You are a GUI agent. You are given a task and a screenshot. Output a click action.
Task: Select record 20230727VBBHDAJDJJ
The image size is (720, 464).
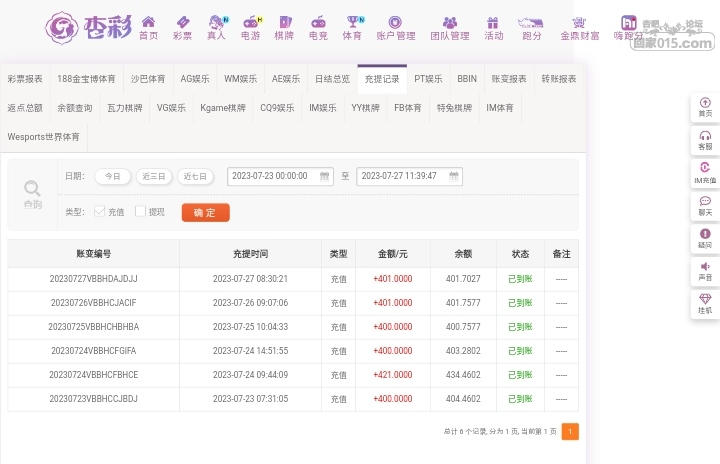[93, 279]
